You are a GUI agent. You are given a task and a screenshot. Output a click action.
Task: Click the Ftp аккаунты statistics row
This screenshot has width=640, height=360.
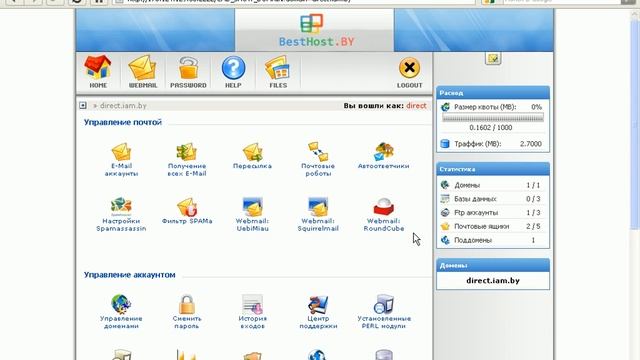tap(493, 213)
